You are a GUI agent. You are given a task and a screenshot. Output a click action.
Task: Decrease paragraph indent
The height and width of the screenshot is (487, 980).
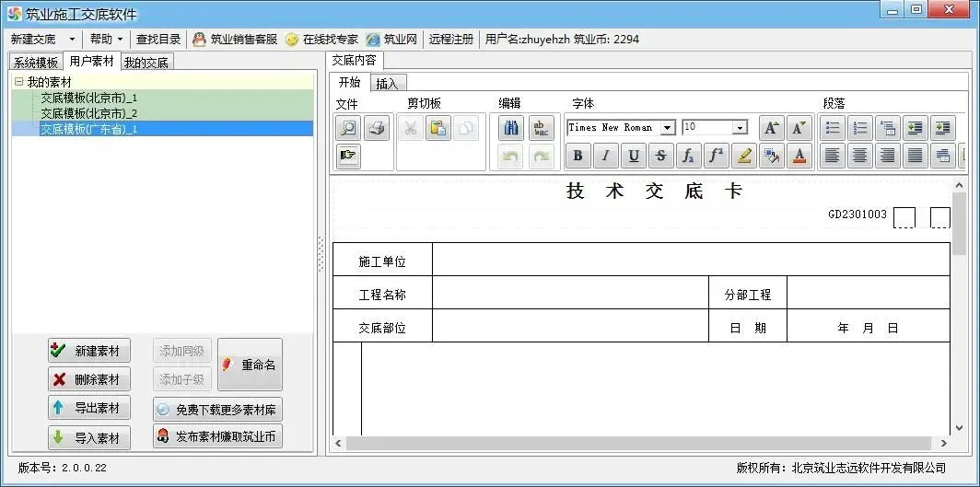coord(915,128)
